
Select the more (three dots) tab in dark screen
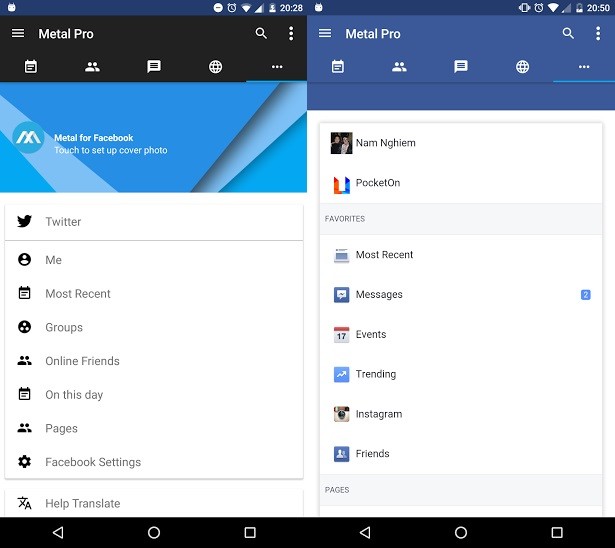click(277, 67)
